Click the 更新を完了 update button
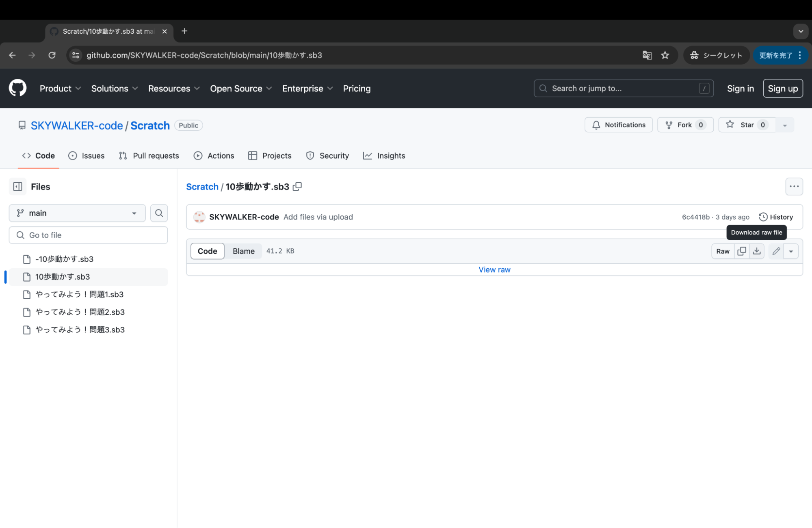 coord(775,55)
